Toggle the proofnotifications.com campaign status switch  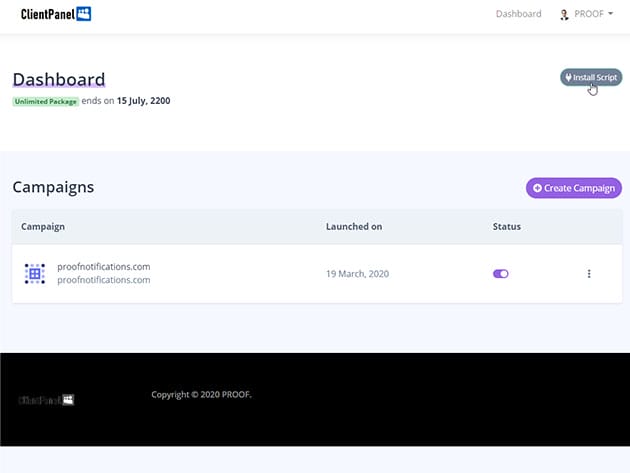(x=501, y=273)
